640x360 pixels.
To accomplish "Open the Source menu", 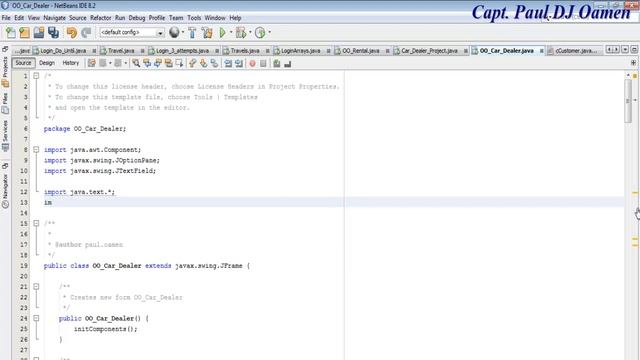I will pyautogui.click(x=78, y=18).
